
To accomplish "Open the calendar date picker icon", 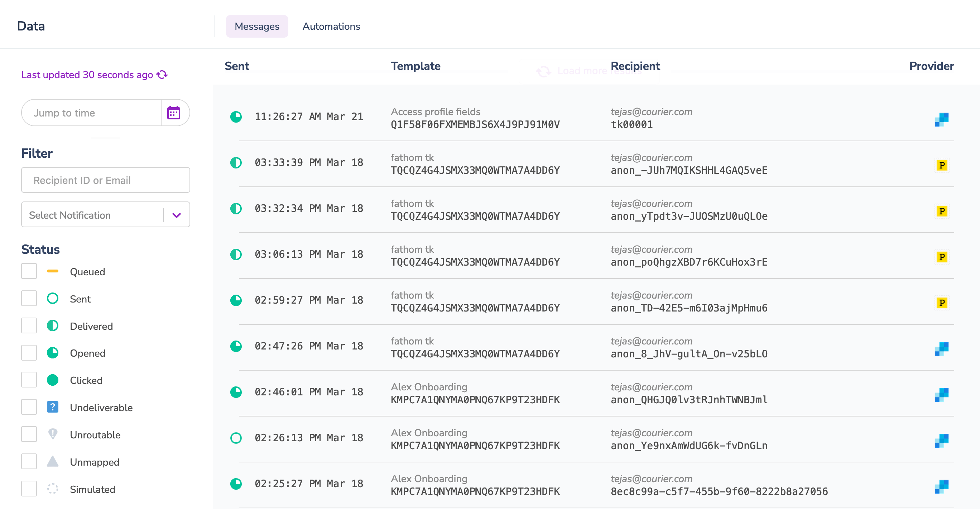I will (x=173, y=113).
